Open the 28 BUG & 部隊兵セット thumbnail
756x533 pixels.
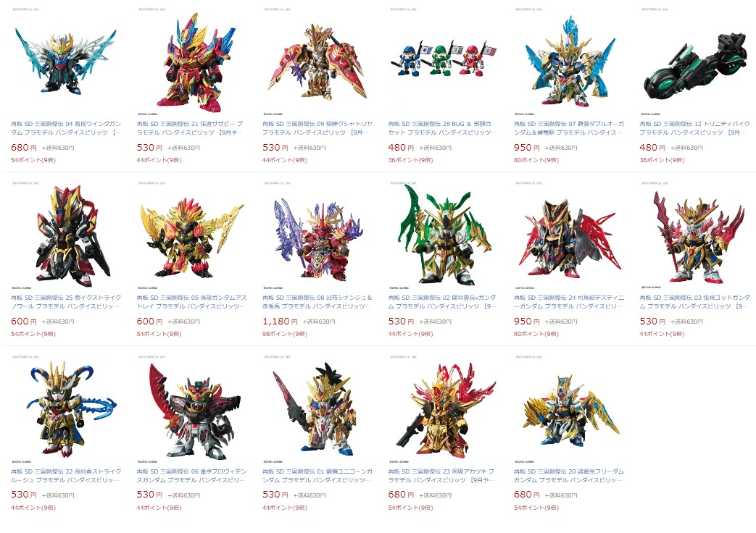pos(443,59)
